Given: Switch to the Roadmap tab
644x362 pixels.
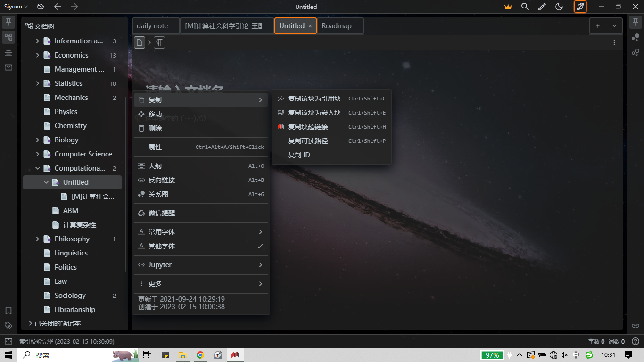Looking at the screenshot, I should (337, 26).
